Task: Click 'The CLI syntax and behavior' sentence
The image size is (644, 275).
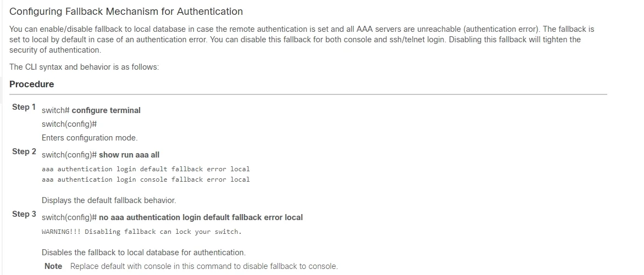Action: click(x=84, y=67)
